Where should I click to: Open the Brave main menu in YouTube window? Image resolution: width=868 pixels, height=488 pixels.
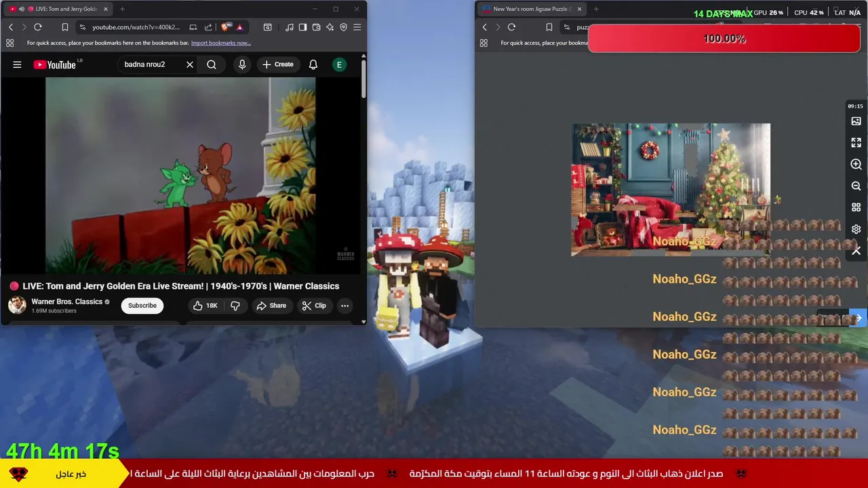pyautogui.click(x=357, y=27)
